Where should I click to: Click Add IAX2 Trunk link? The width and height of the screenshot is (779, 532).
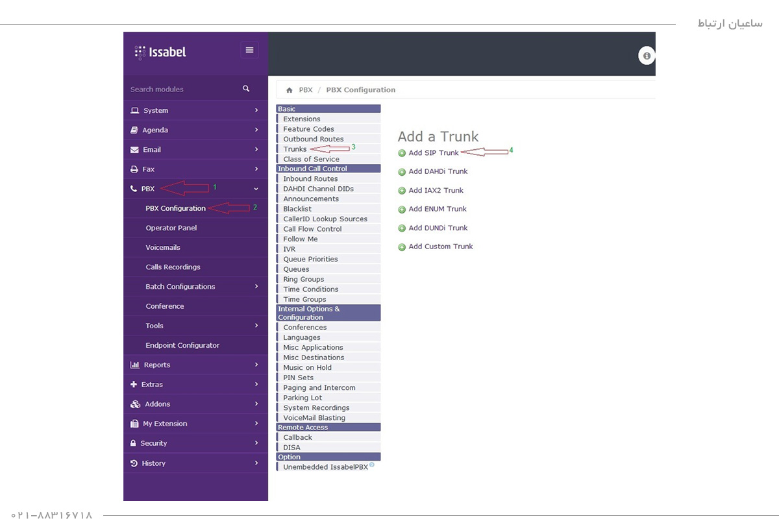click(436, 191)
